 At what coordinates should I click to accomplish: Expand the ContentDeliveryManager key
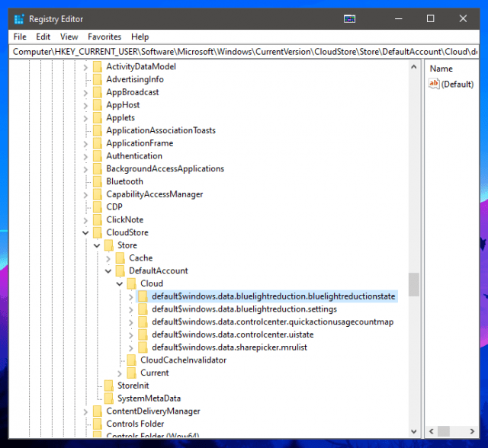85,411
